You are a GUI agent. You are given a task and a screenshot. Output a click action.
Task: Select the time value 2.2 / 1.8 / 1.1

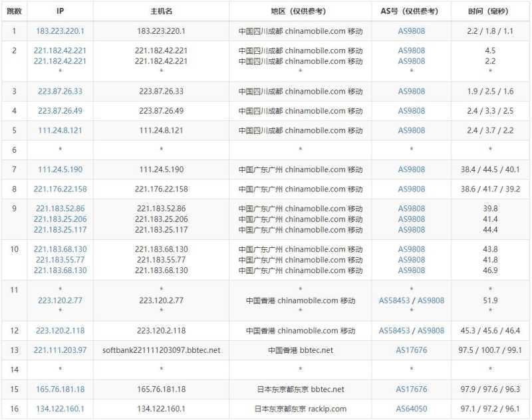490,31
